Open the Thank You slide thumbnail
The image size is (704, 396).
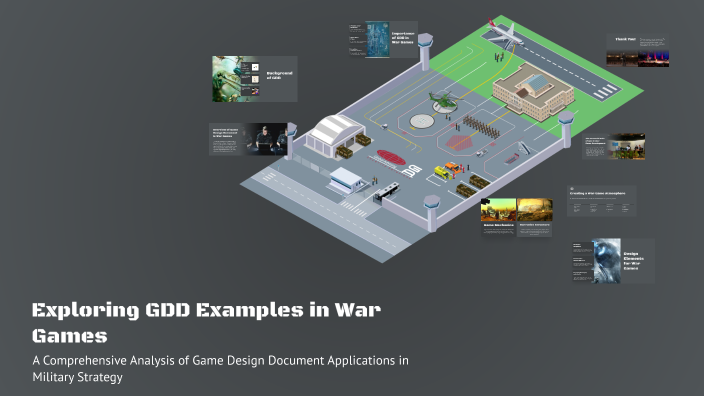[638, 50]
